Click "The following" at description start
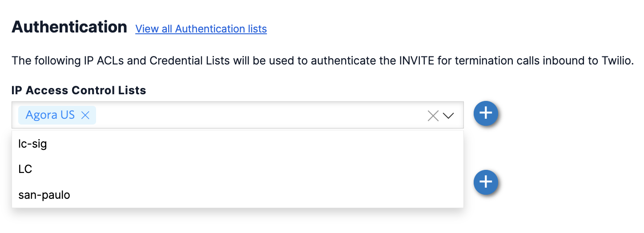 pyautogui.click(x=39, y=60)
